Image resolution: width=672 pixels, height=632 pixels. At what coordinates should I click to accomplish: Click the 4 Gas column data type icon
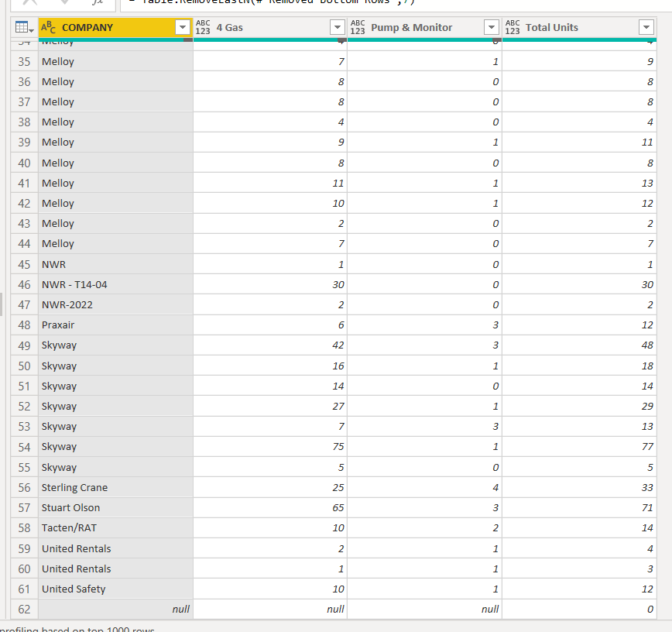pos(203,27)
